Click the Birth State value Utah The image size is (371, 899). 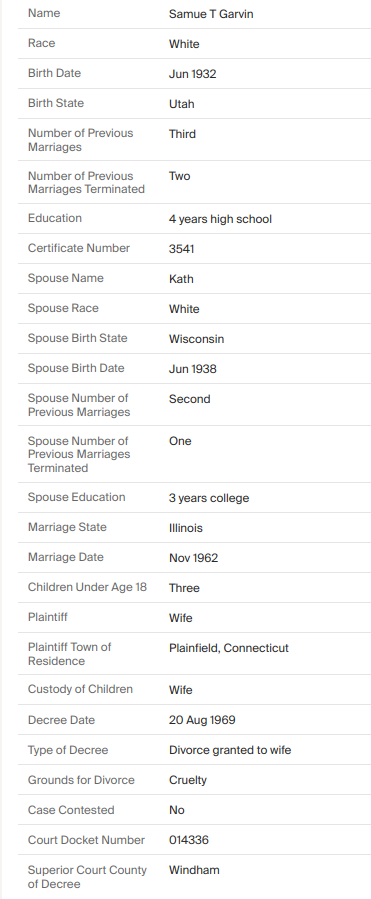click(181, 104)
